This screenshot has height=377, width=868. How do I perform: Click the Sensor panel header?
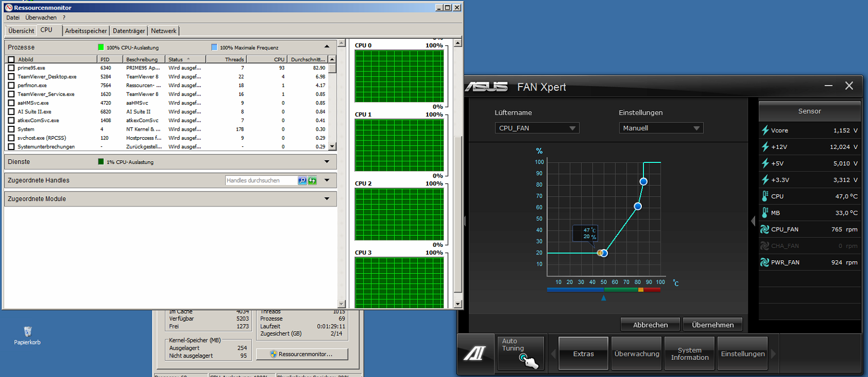click(809, 111)
